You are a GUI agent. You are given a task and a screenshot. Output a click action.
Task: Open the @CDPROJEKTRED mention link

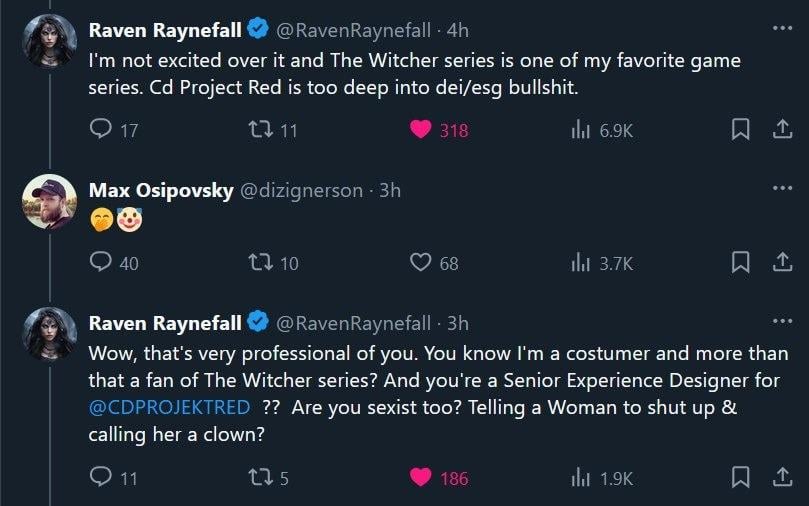[x=169, y=408]
